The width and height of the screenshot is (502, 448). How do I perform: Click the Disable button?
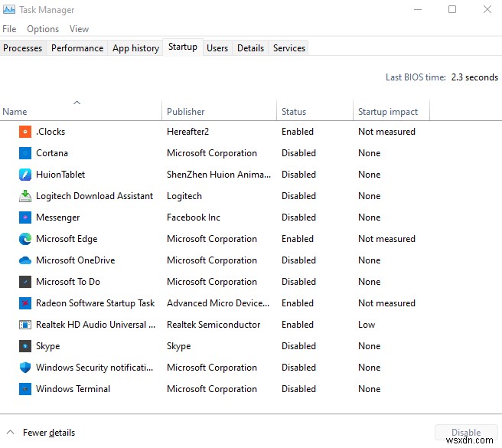point(466,432)
